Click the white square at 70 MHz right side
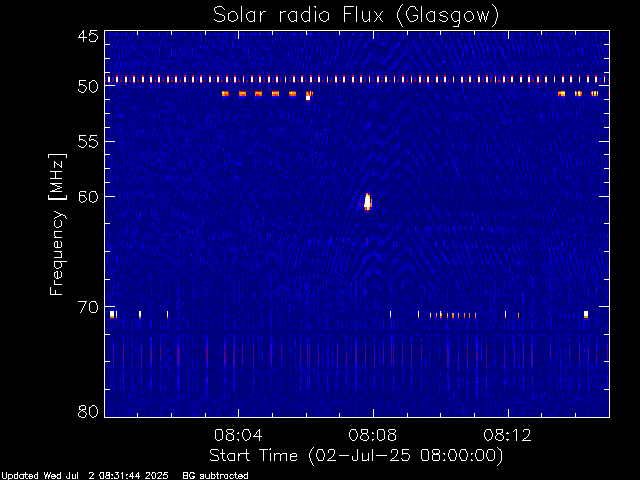640x480 pixels. [x=586, y=314]
